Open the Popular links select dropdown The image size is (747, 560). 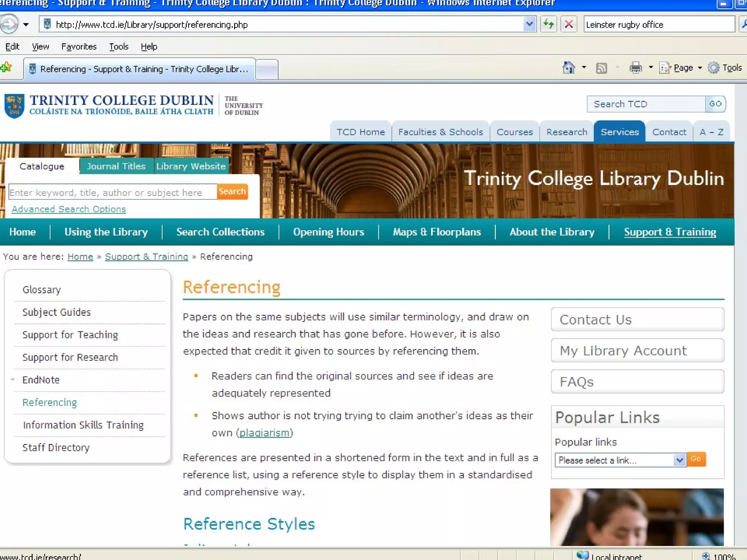tap(679, 460)
